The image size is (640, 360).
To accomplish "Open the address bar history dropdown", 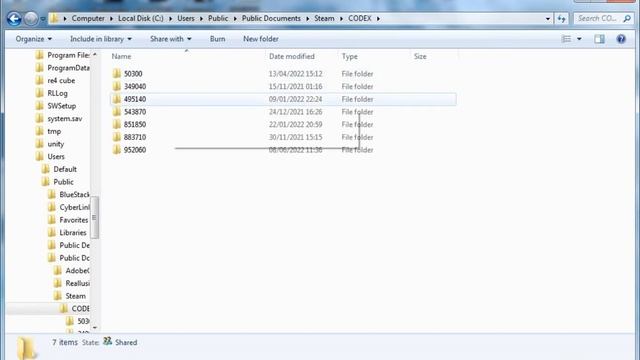I will click(x=548, y=19).
